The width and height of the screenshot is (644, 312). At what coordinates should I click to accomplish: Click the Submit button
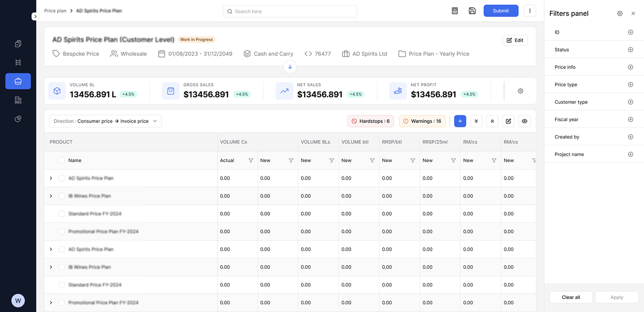(500, 11)
